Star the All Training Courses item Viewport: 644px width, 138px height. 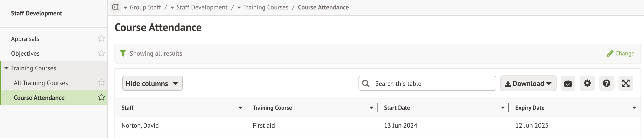coord(101,83)
